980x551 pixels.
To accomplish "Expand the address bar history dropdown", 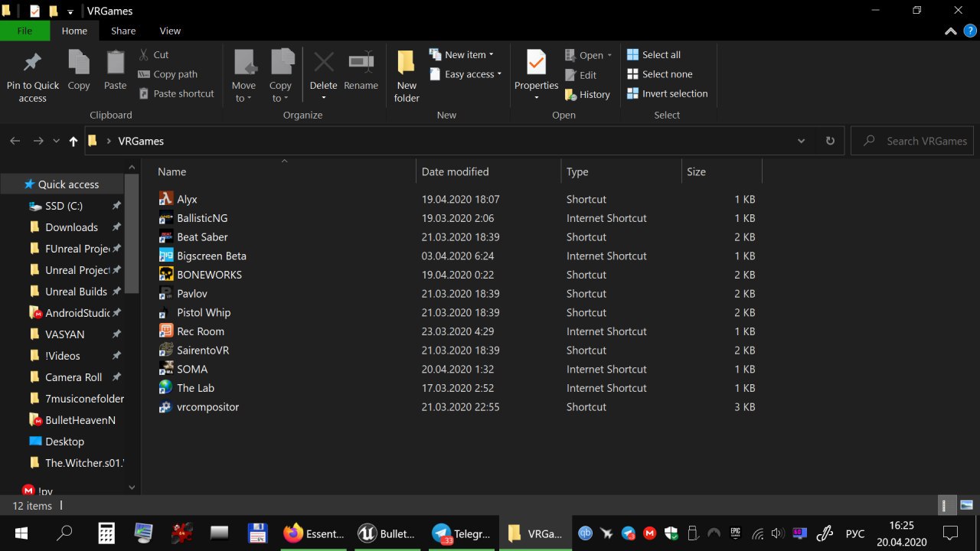I will [x=801, y=141].
